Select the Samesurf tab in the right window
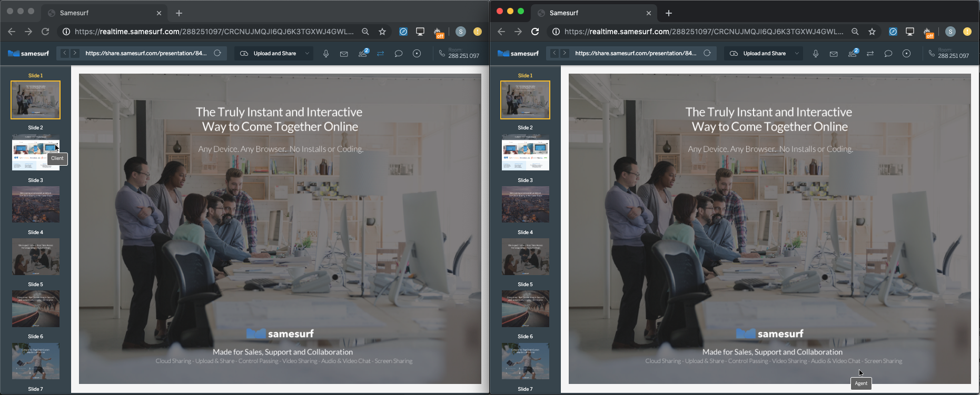Viewport: 980px width, 395px height. pos(594,13)
